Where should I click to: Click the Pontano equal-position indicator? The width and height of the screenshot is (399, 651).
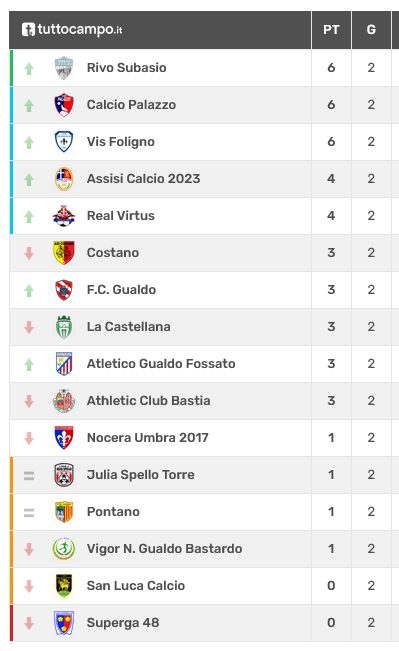(x=29, y=513)
